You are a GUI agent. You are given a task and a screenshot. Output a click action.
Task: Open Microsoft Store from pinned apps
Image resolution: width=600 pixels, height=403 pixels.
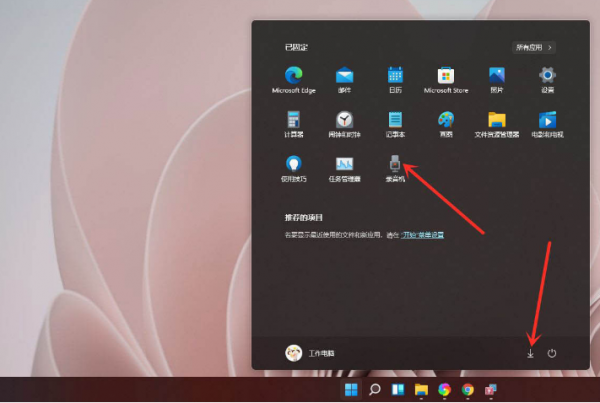(x=446, y=80)
